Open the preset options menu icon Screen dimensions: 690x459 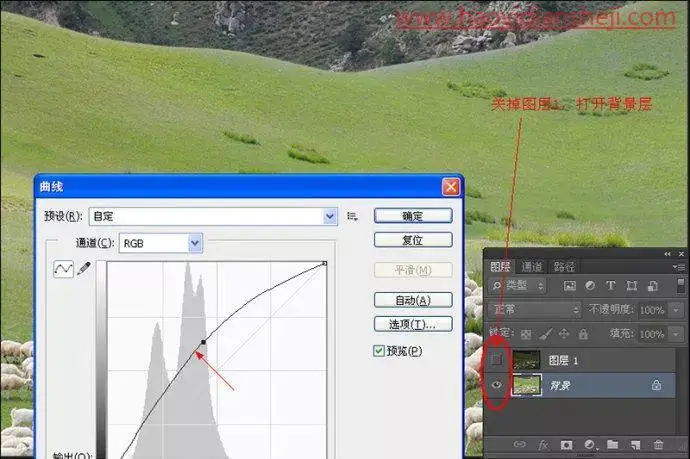coord(352,216)
